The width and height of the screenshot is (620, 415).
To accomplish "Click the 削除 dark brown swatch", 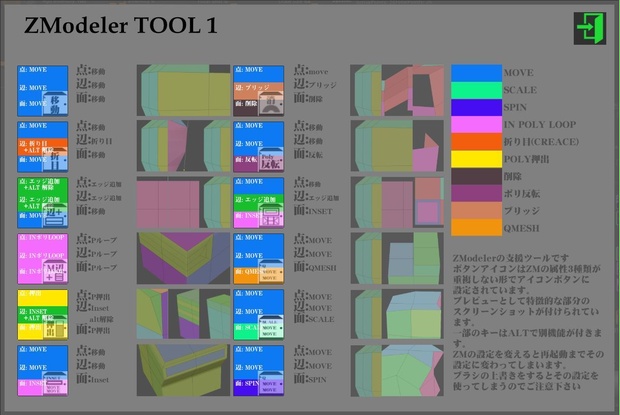I will (476, 176).
